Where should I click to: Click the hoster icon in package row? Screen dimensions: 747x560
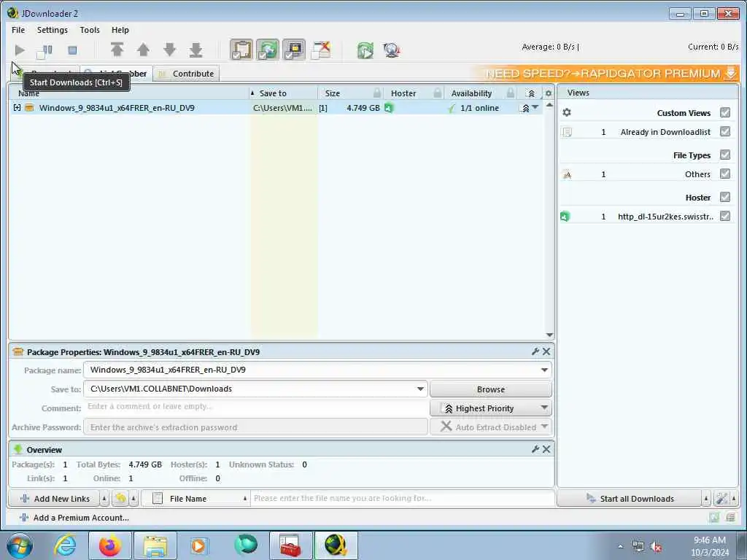pos(389,108)
